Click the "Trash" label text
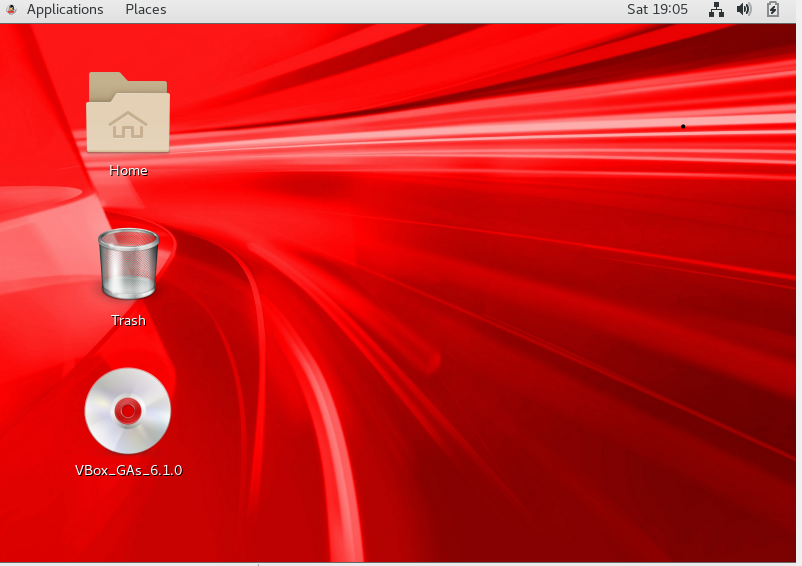 click(x=128, y=321)
